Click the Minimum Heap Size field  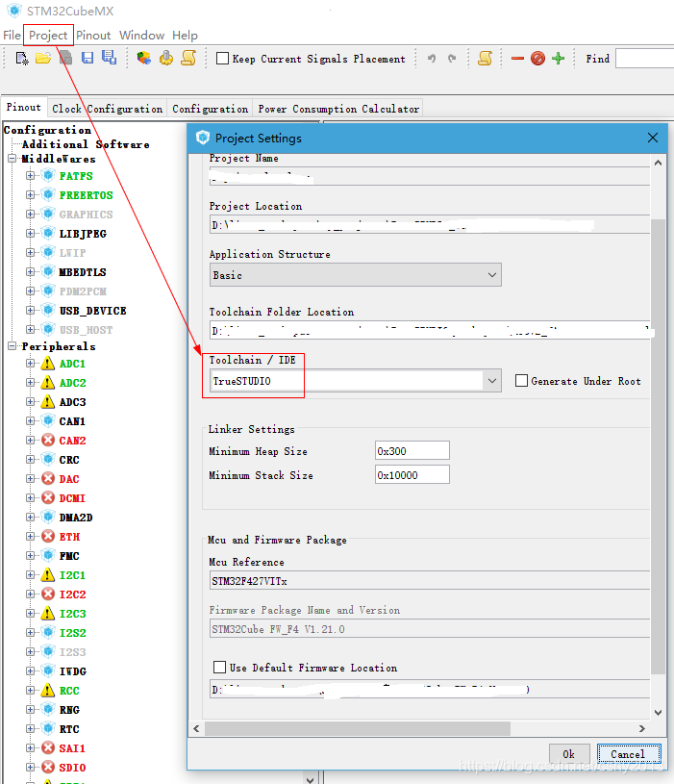(x=412, y=450)
